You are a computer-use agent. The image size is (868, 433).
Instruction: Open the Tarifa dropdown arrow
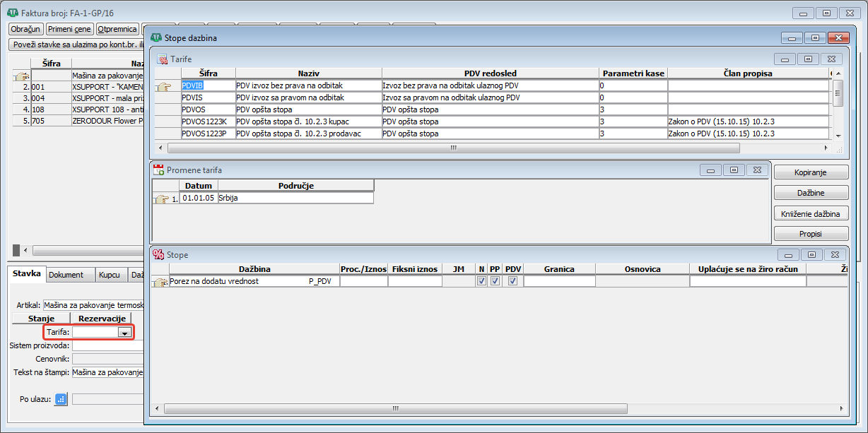coord(124,333)
